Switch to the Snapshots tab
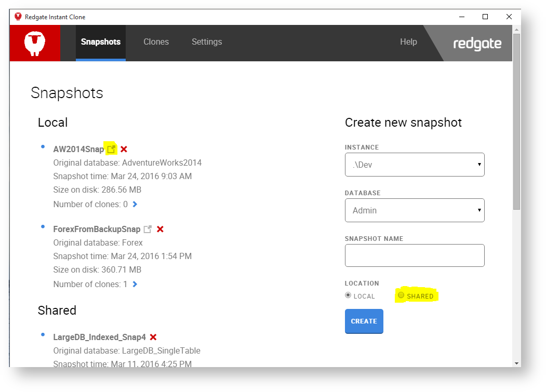This screenshot has width=546, height=392. click(101, 43)
